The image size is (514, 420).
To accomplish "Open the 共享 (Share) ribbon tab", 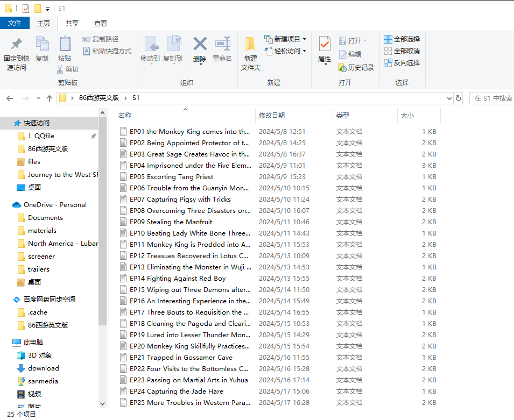I will click(72, 24).
